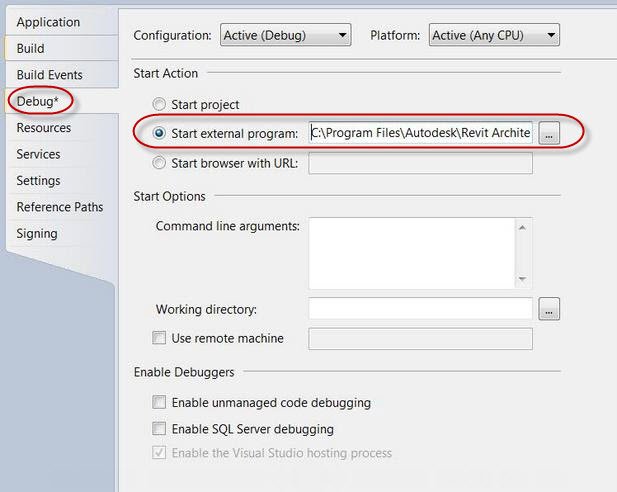The width and height of the screenshot is (617, 492).
Task: Open the Configuration Active (Debug) dropdown
Action: pos(285,35)
